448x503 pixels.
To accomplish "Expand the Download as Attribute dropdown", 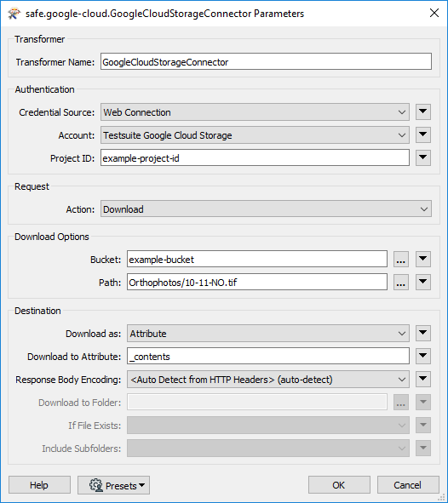I will click(x=268, y=334).
